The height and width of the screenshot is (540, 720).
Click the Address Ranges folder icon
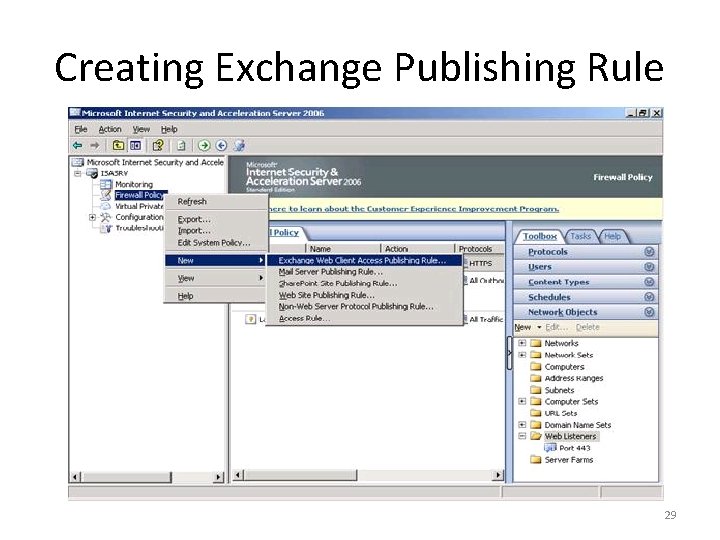[535, 378]
